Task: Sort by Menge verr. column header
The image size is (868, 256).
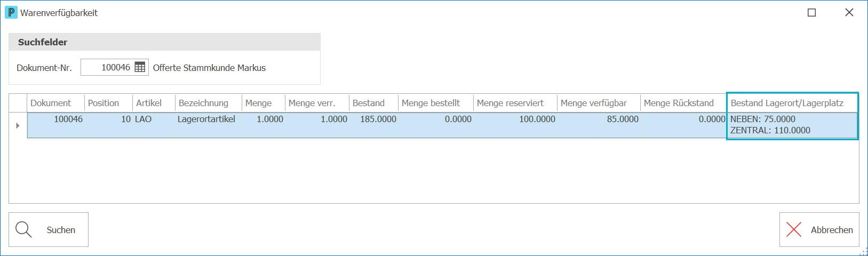Action: (x=317, y=103)
